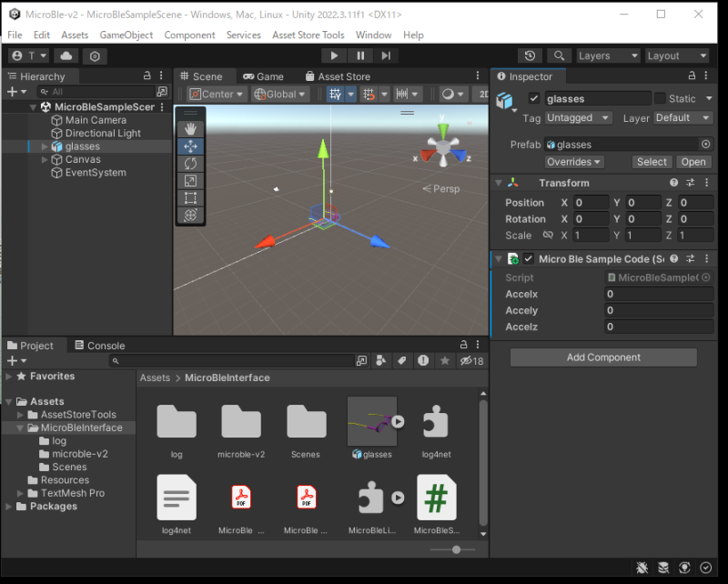The image size is (728, 584).
Task: Click the prefab Select button
Action: [652, 162]
